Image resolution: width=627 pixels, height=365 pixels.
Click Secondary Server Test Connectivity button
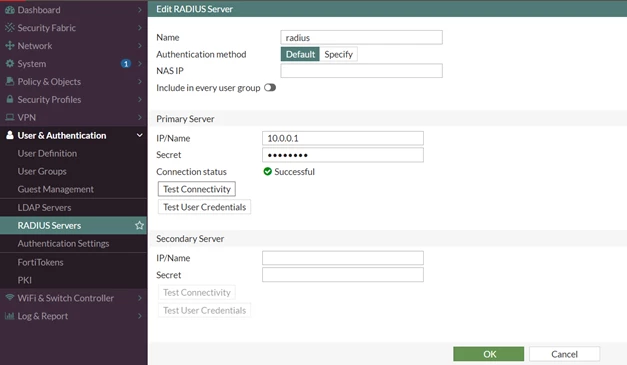click(197, 293)
